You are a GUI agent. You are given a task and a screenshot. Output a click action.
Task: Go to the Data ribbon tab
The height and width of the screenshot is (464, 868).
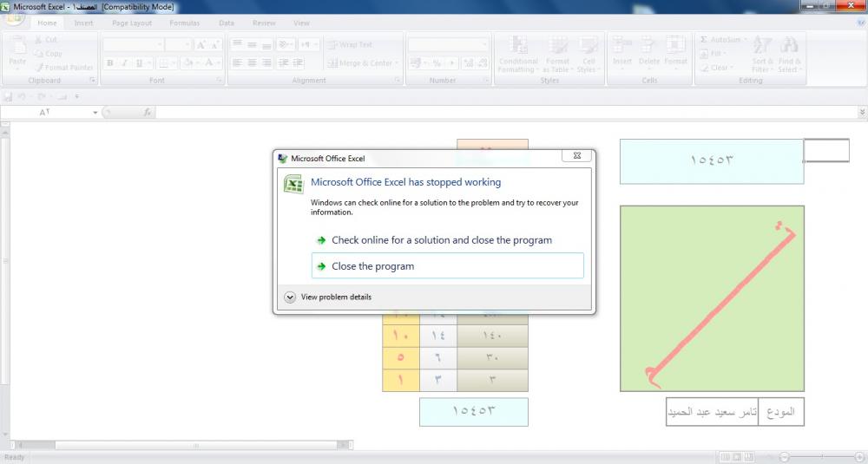tap(227, 23)
